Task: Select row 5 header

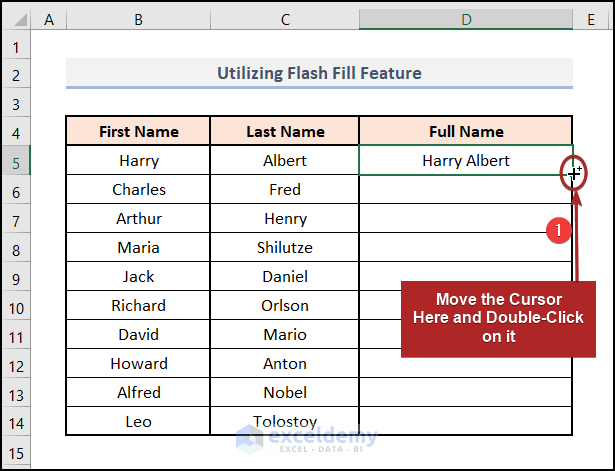Action: 15,161
